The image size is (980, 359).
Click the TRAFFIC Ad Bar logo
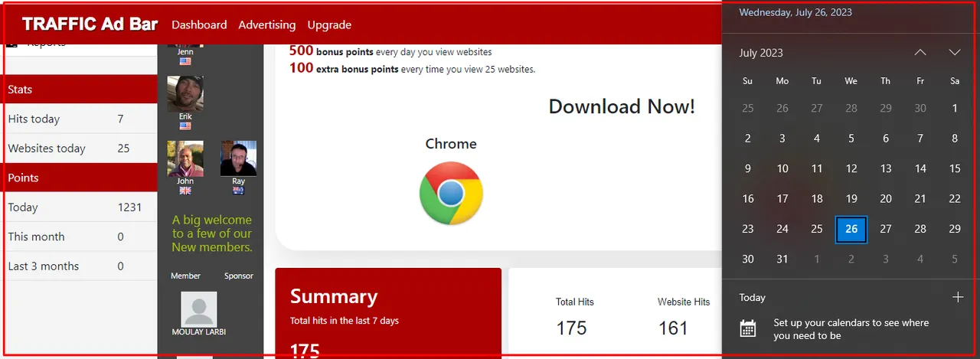pyautogui.click(x=90, y=24)
